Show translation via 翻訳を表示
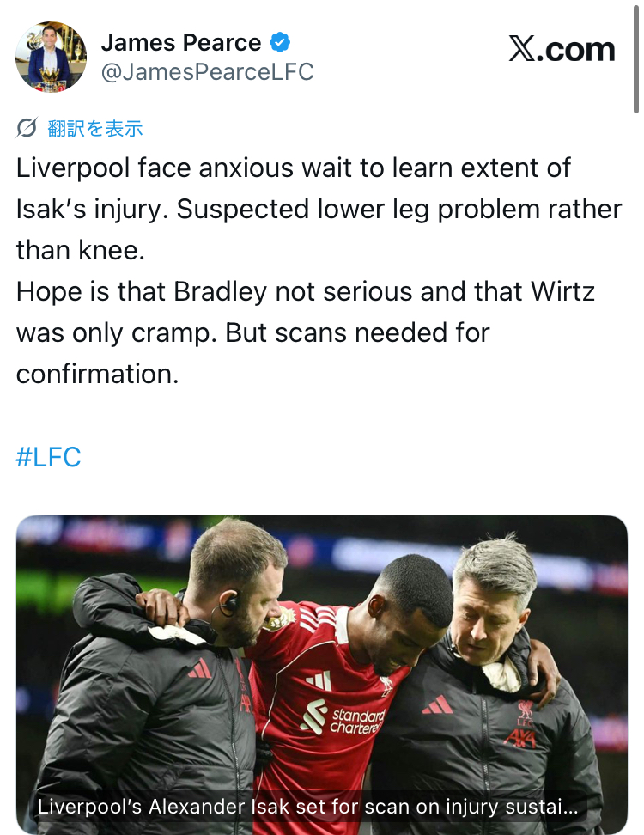 point(94,128)
